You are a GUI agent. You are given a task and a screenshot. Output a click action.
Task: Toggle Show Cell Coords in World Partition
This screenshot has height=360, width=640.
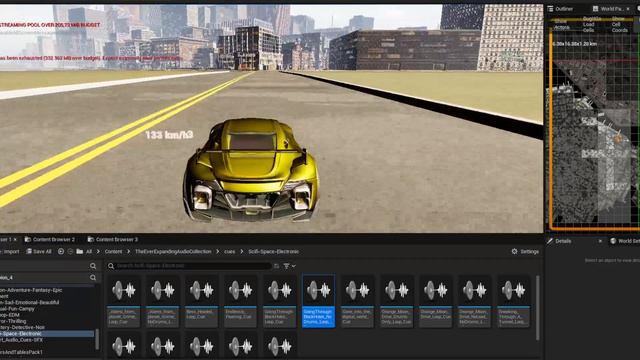click(x=620, y=24)
